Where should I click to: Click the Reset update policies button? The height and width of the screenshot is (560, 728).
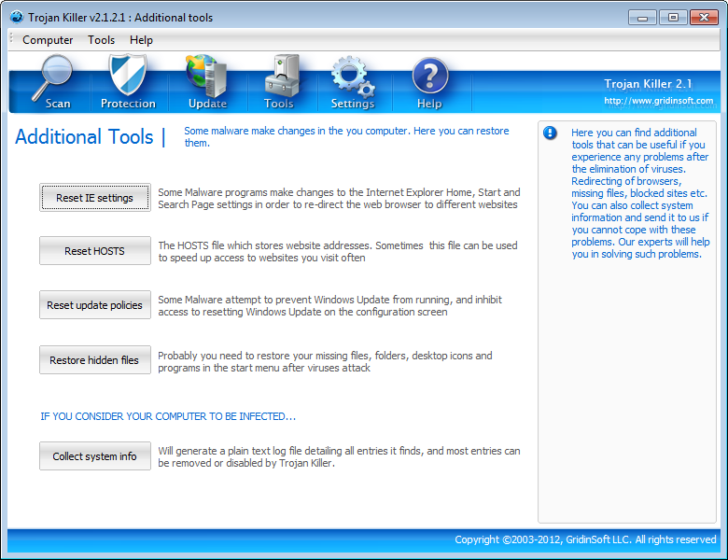(95, 305)
